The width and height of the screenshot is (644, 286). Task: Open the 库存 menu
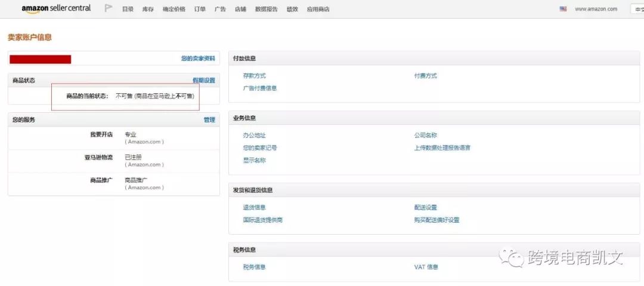pos(148,9)
